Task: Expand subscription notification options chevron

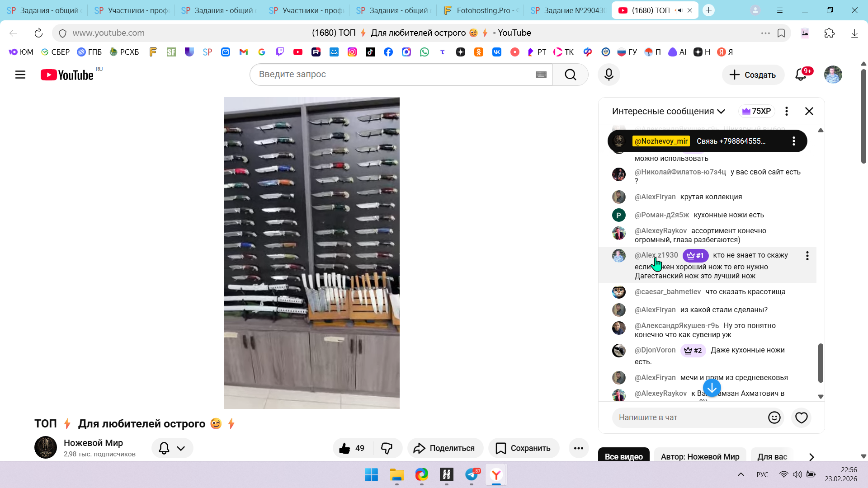Action: point(181,448)
